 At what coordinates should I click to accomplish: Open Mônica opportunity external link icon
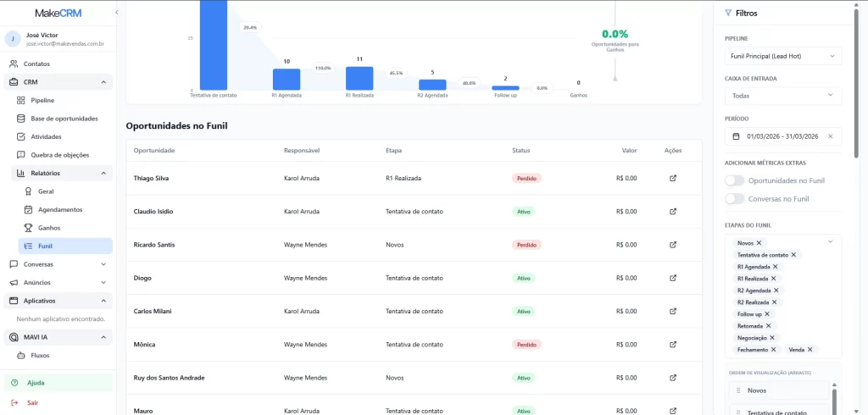pos(673,345)
